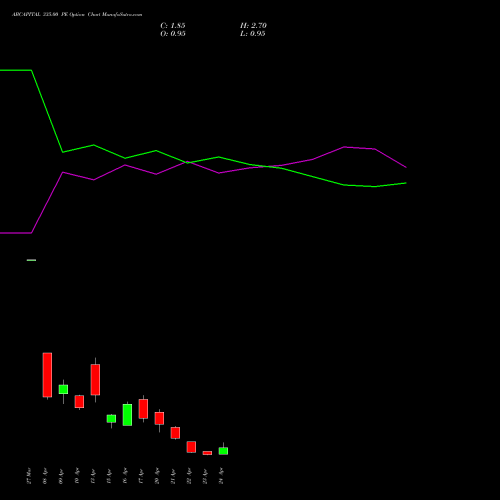The width and height of the screenshot is (500, 500).
Task: Select the close value C: 1.85
Action: point(173,26)
